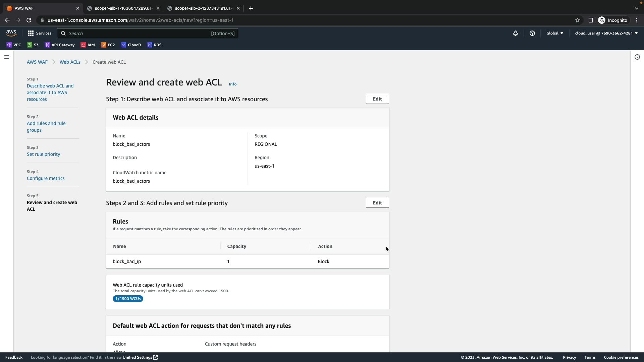Open the AWS notifications bell
The image size is (644, 362).
516,33
